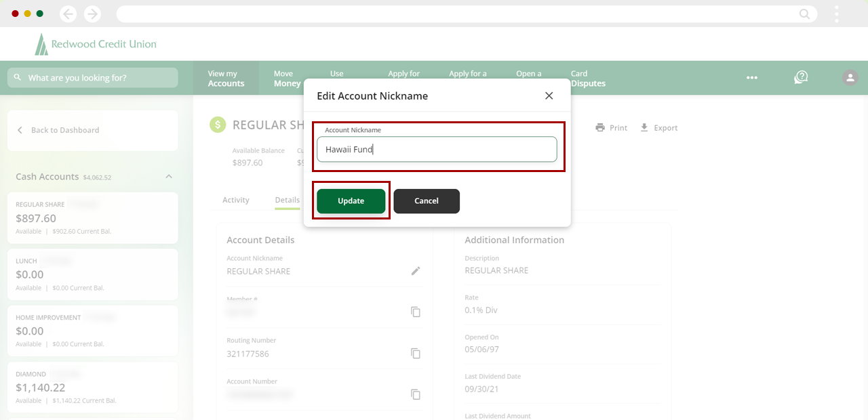Open the help chat question icon
The width and height of the screenshot is (868, 420).
[x=801, y=77]
